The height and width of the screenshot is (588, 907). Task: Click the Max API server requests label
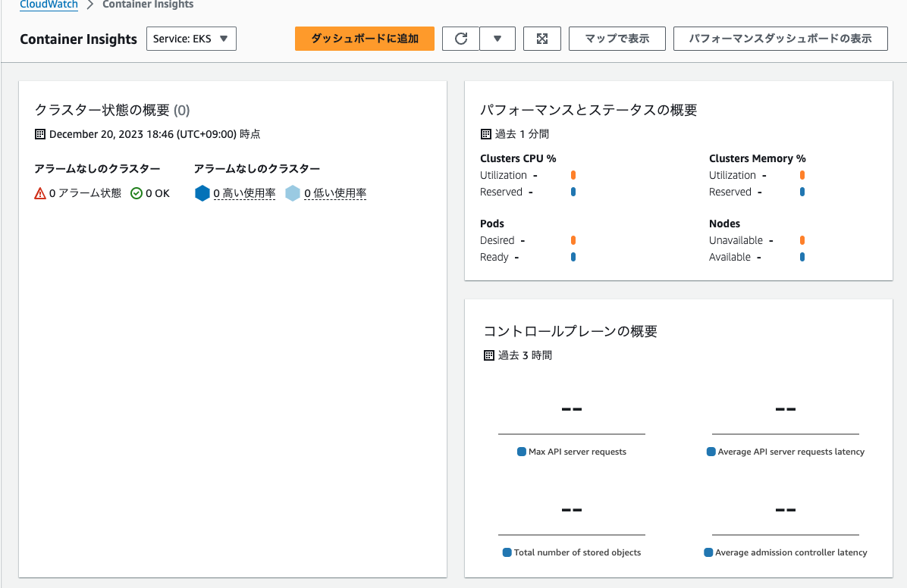577,452
